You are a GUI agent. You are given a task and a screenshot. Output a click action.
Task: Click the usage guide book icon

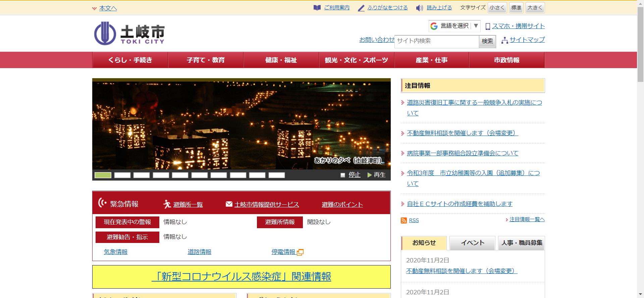(317, 8)
